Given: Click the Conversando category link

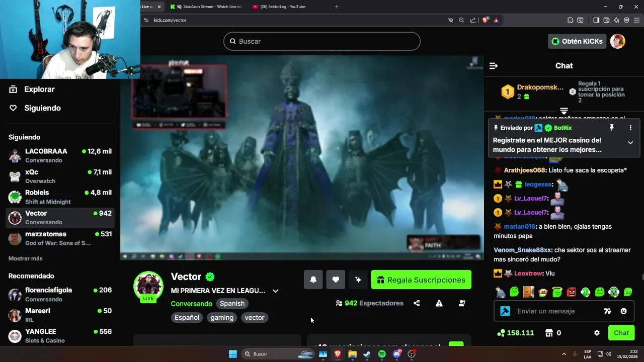Looking at the screenshot, I should (192, 304).
